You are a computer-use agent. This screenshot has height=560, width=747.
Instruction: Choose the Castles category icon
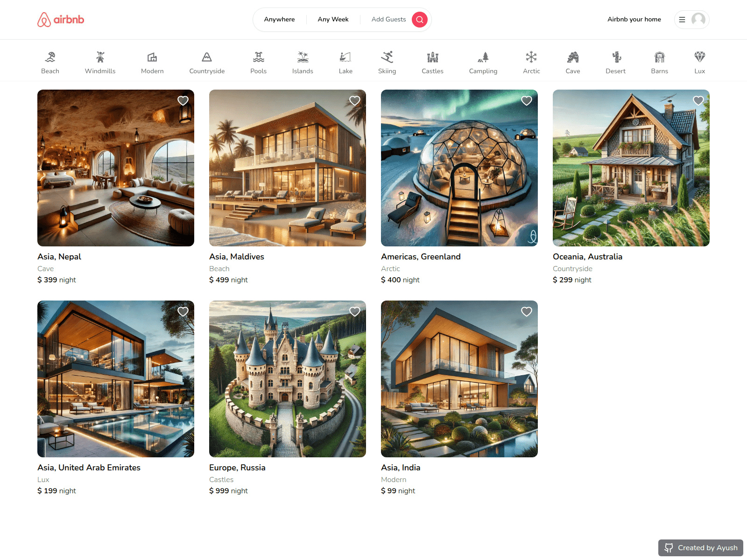click(x=432, y=57)
